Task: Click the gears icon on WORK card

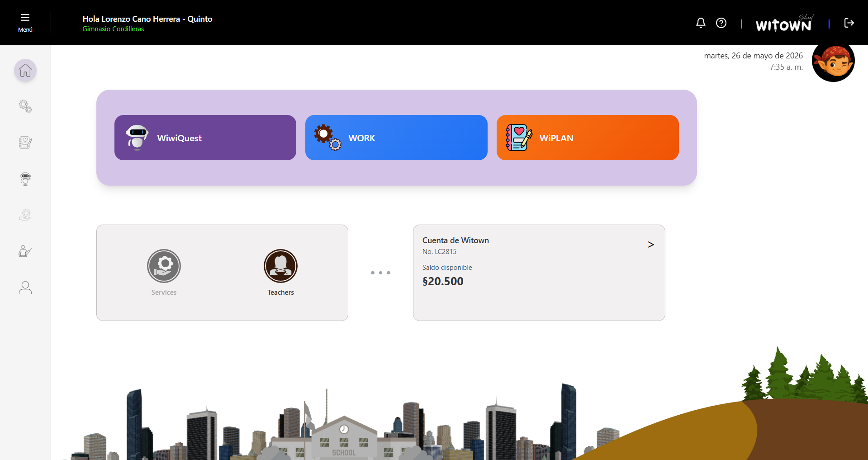Action: pos(328,138)
